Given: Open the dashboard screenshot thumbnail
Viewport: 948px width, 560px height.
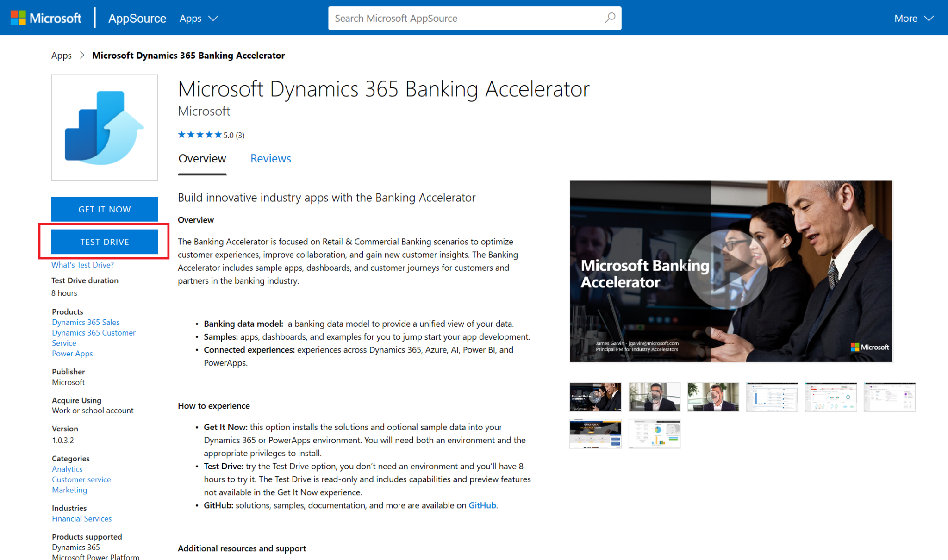Looking at the screenshot, I should point(772,397).
